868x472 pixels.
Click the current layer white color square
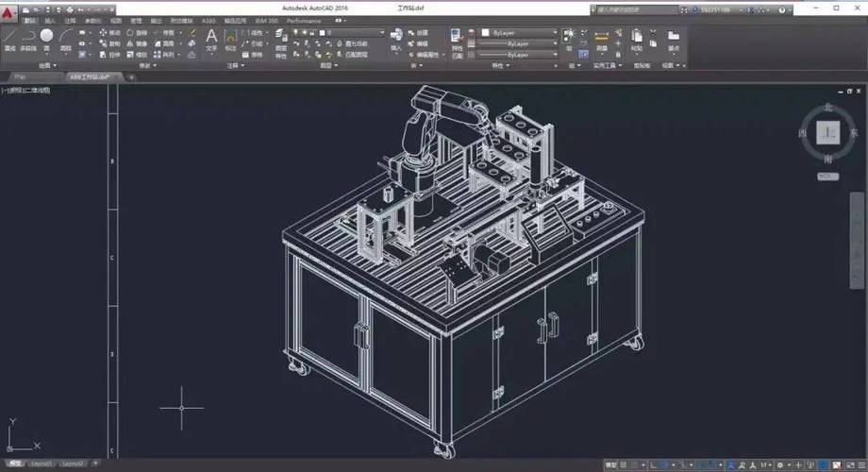pyautogui.click(x=322, y=33)
